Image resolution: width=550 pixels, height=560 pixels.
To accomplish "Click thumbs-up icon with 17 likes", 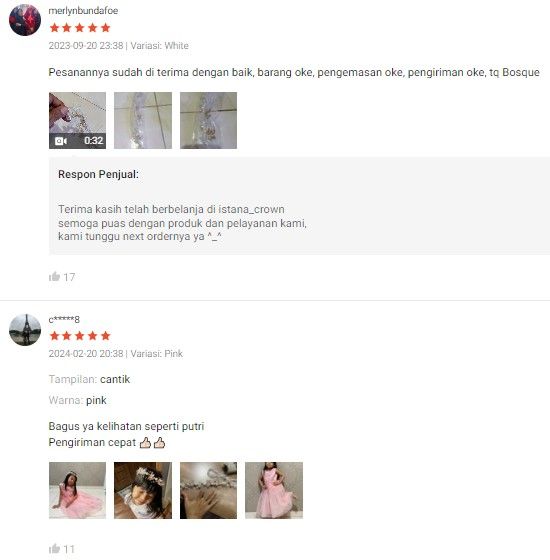I will click(54, 276).
